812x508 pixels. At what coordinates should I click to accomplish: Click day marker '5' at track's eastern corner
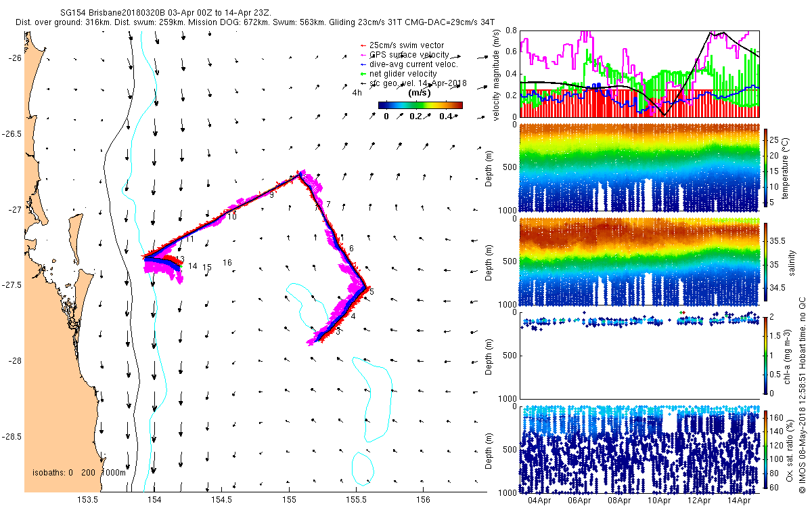[371, 292]
